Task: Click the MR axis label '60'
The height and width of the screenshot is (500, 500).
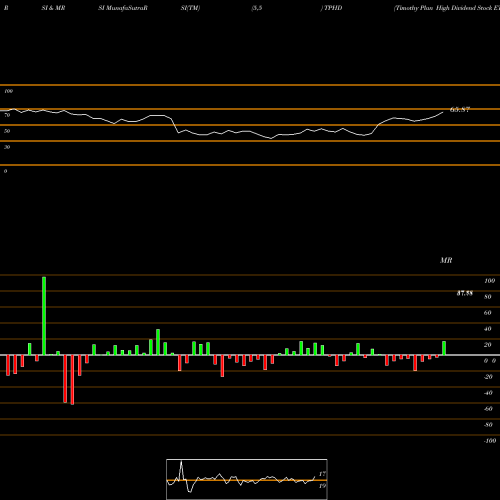Action: (x=488, y=313)
